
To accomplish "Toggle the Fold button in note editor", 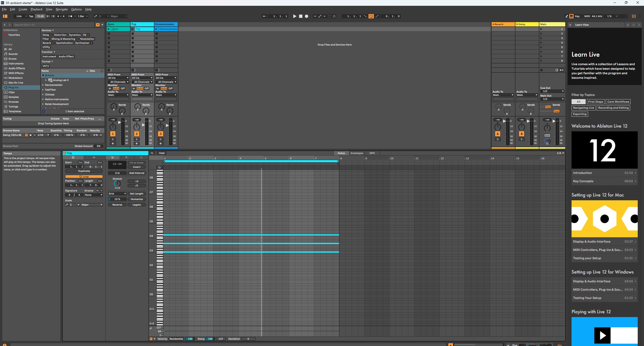I will (x=162, y=153).
